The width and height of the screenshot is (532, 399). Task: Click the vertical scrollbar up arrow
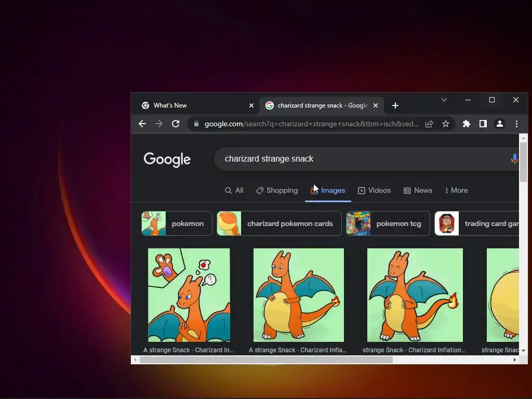tap(523, 138)
